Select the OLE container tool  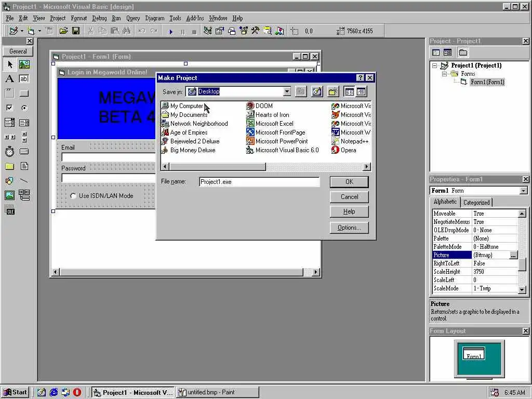10,210
